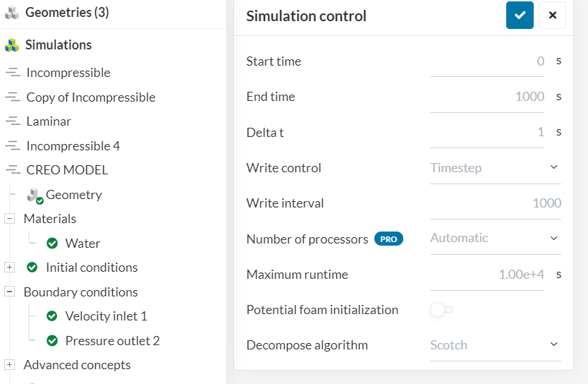Click the green check beside Velocity inlet 1
The height and width of the screenshot is (384, 588).
point(52,316)
